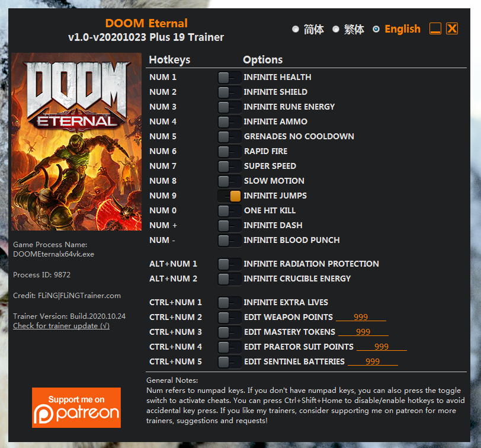Click the Options column header

[262, 60]
